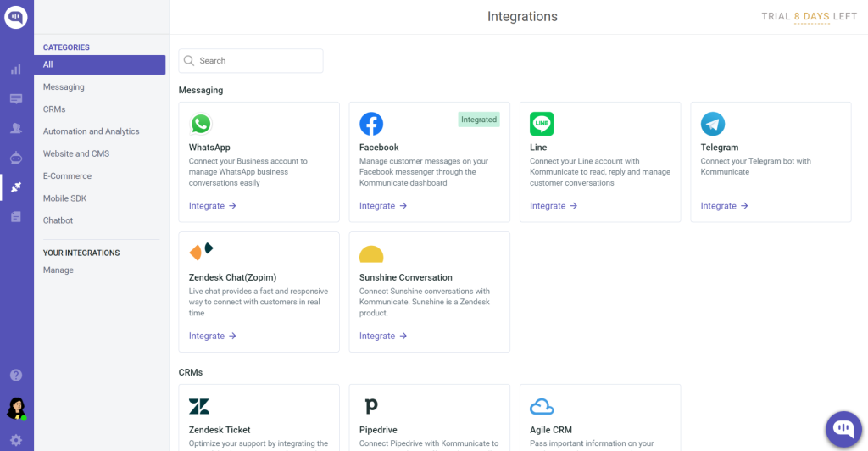Viewport: 868px width, 451px height.
Task: Click the WhatsApp logo icon
Action: [201, 124]
